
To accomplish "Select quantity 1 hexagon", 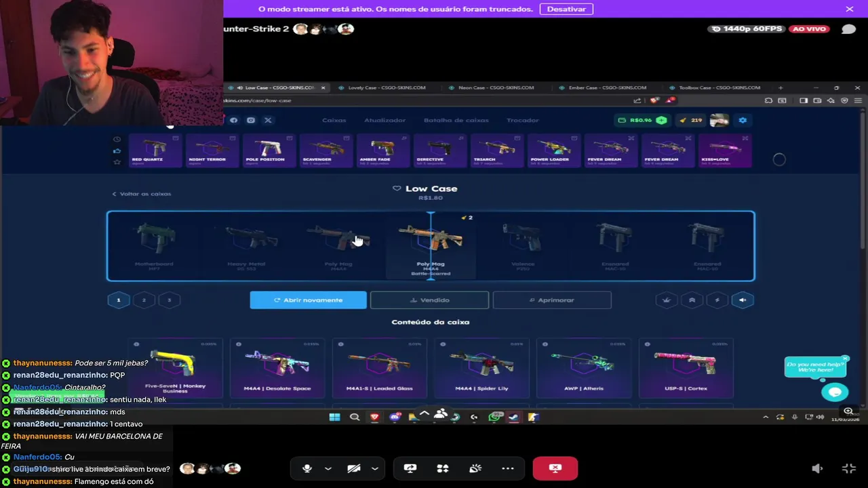I will coord(119,300).
